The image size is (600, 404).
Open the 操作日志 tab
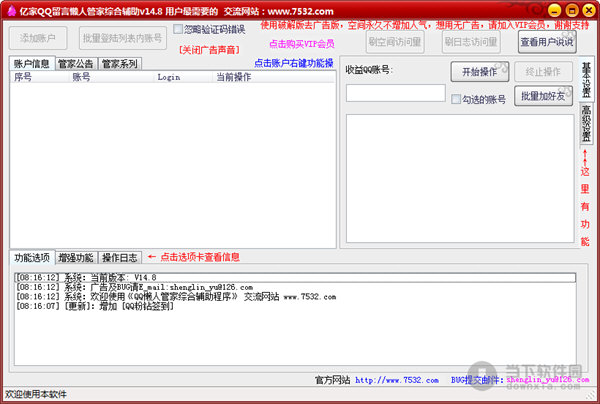(x=120, y=257)
